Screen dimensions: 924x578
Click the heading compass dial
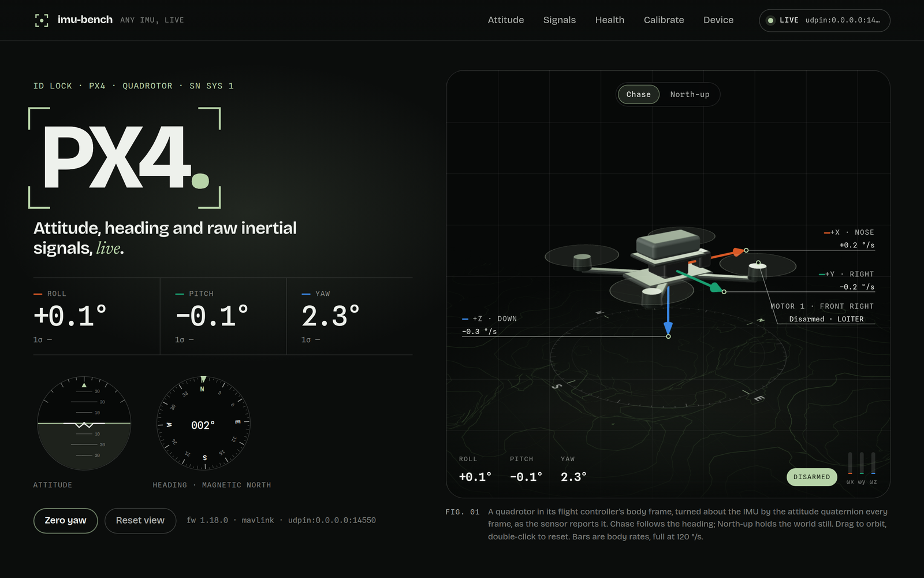tap(203, 424)
